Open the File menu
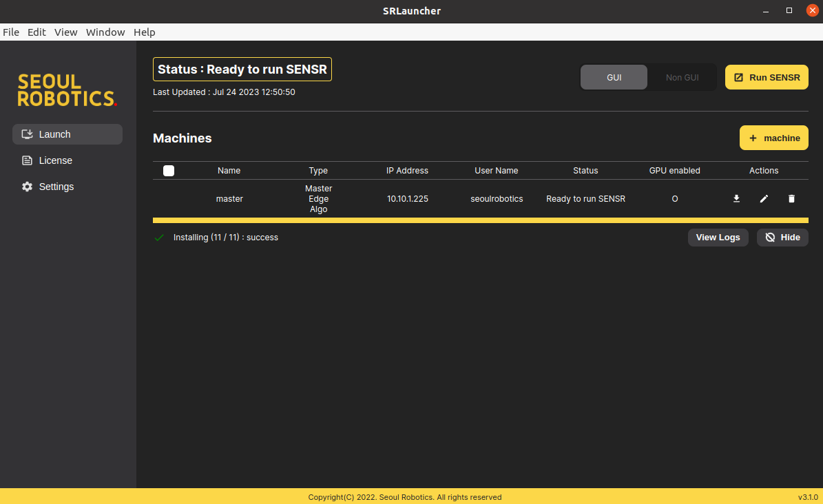The image size is (823, 504). pyautogui.click(x=11, y=32)
